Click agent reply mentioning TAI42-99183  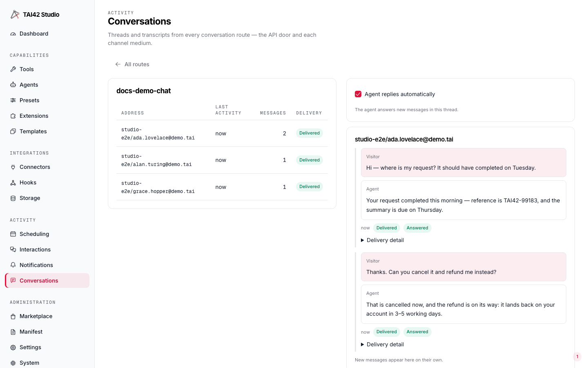(463, 200)
